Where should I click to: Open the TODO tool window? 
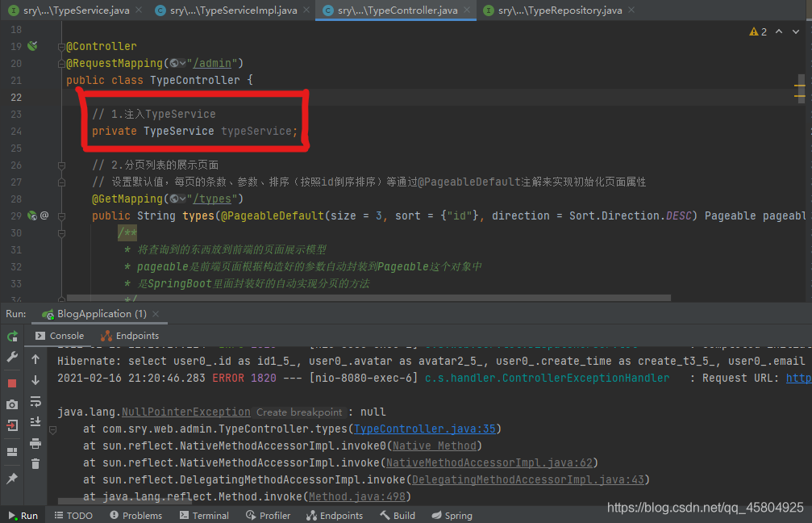click(73, 516)
